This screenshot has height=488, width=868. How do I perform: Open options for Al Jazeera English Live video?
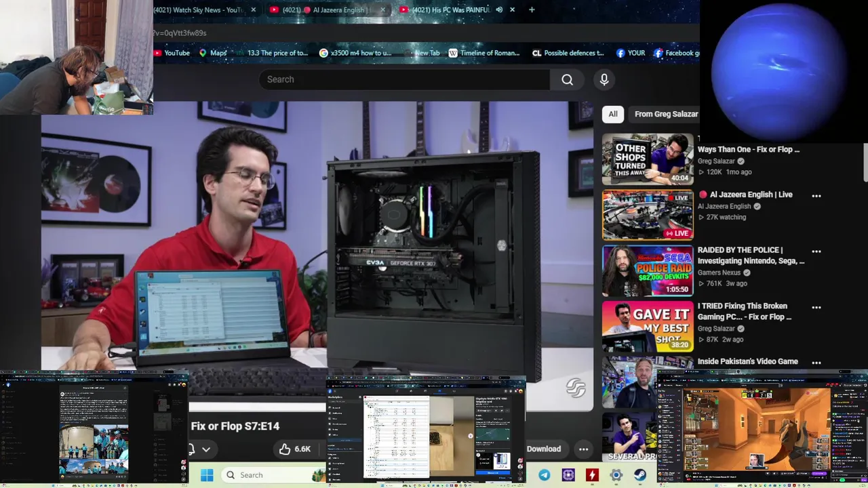coord(816,196)
